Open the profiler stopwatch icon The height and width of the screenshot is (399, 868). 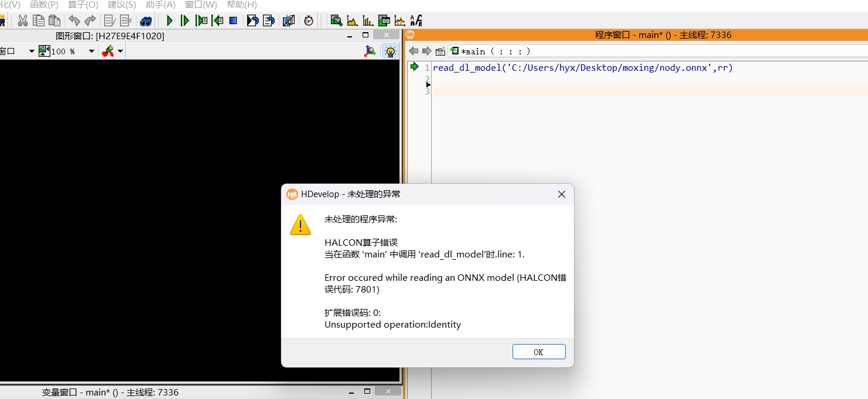(x=309, y=20)
